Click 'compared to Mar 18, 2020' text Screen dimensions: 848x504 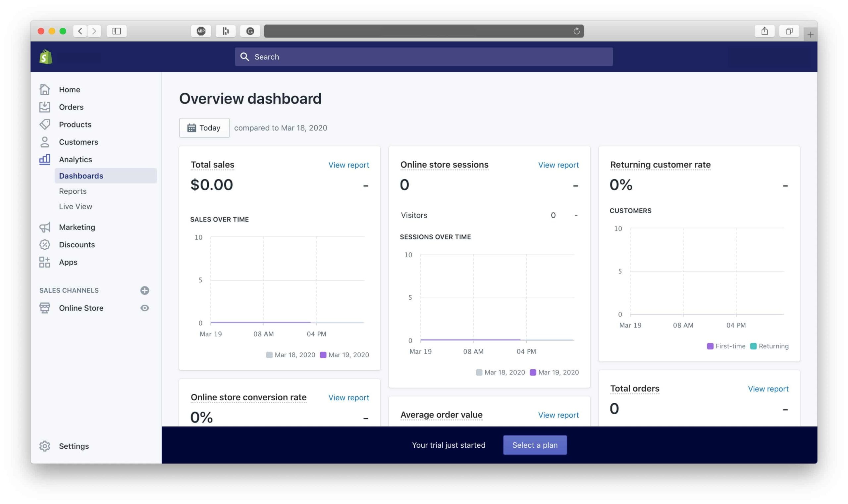click(x=281, y=128)
